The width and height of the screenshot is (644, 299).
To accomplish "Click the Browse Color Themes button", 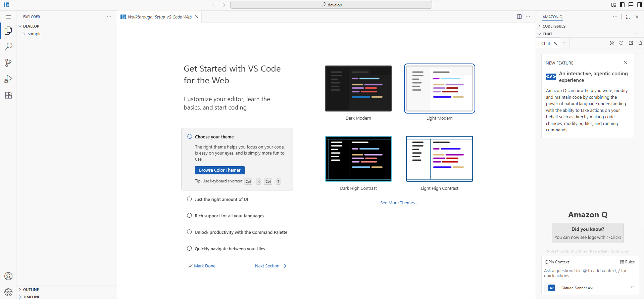I will tap(219, 170).
